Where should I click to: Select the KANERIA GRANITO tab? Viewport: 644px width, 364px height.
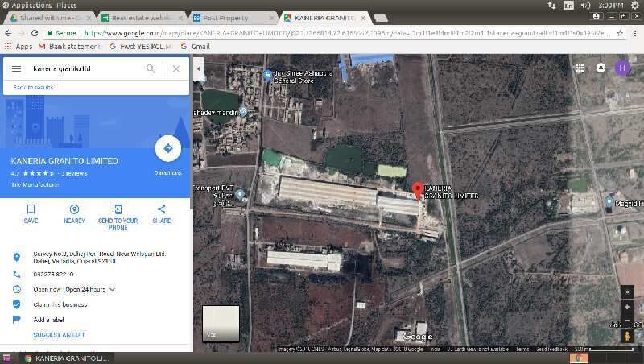(x=324, y=18)
